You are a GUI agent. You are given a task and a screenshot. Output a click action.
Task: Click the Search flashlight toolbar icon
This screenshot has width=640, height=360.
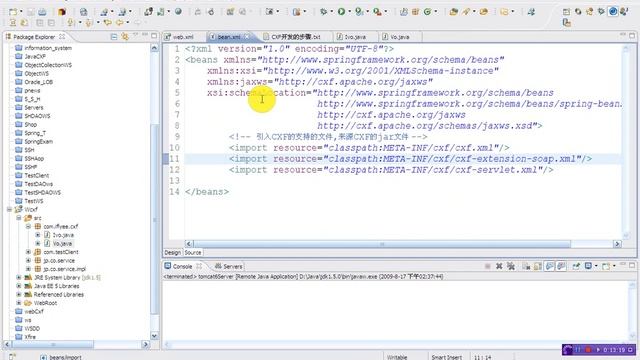tap(466, 12)
